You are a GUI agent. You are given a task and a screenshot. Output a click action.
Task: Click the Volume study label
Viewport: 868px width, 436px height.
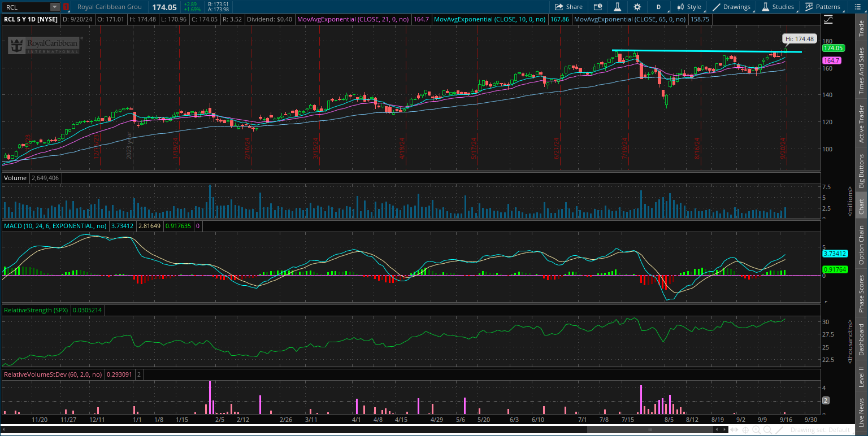(x=15, y=178)
